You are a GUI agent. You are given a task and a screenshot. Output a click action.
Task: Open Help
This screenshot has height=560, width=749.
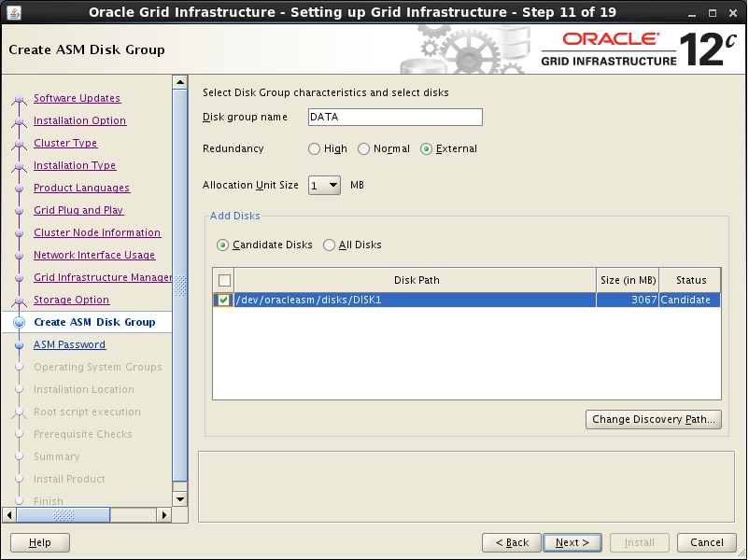(40, 543)
